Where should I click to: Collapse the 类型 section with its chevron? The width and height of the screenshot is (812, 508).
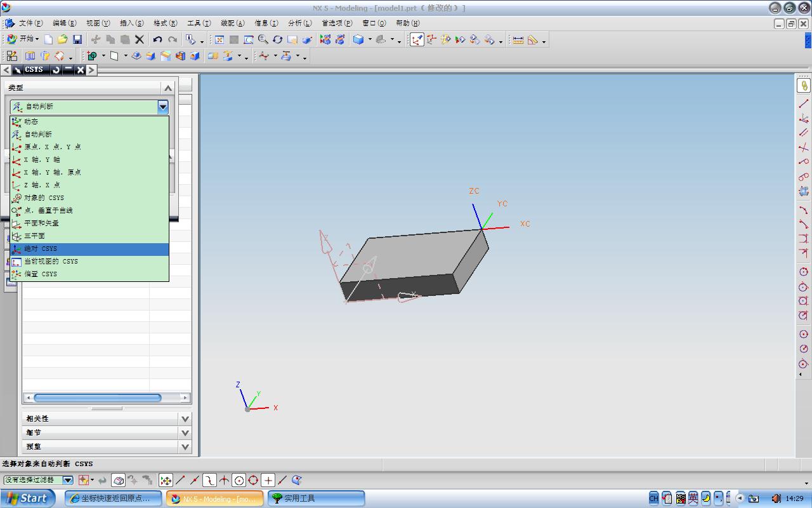(168, 88)
